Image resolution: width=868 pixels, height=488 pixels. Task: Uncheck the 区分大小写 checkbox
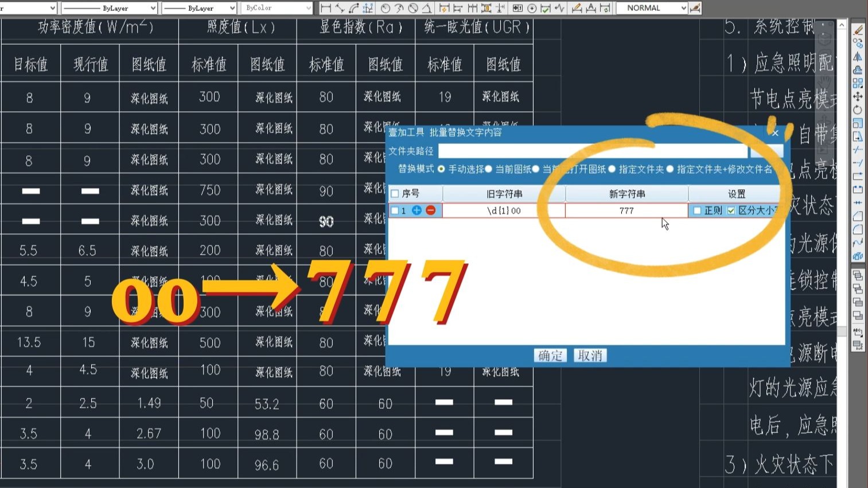click(x=730, y=210)
